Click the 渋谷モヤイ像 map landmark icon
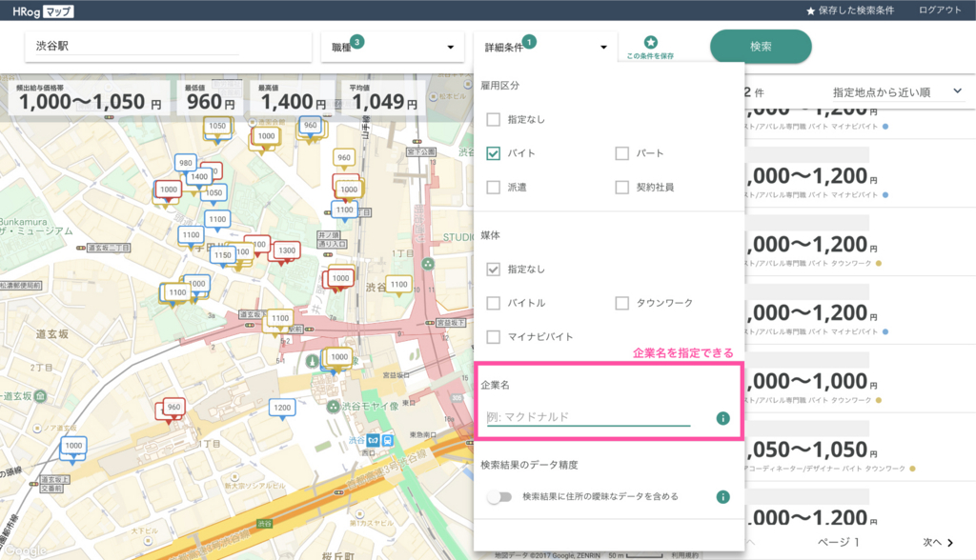The height and width of the screenshot is (560, 976). coord(333,407)
